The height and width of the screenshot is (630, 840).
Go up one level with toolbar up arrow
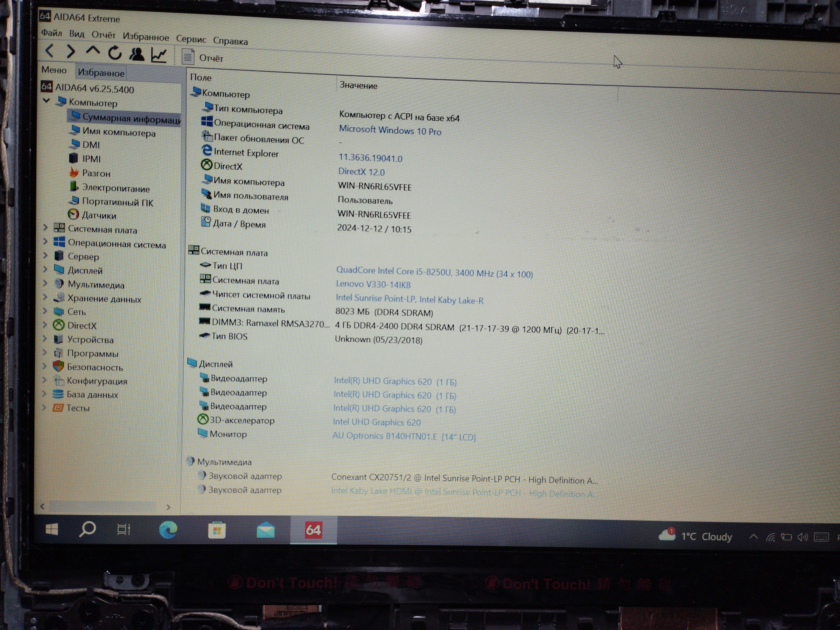point(92,52)
